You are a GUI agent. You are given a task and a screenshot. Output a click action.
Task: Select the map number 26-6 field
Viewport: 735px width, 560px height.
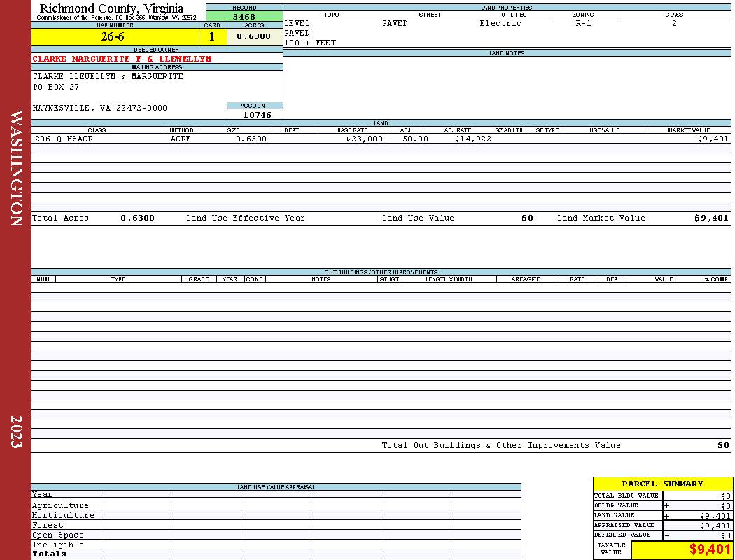point(115,36)
